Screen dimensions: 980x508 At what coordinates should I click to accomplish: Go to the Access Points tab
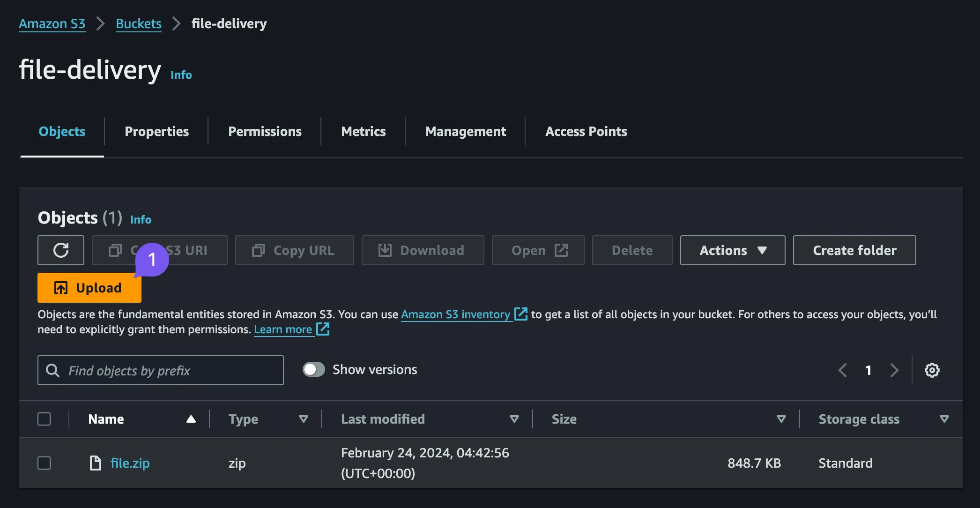pos(586,131)
